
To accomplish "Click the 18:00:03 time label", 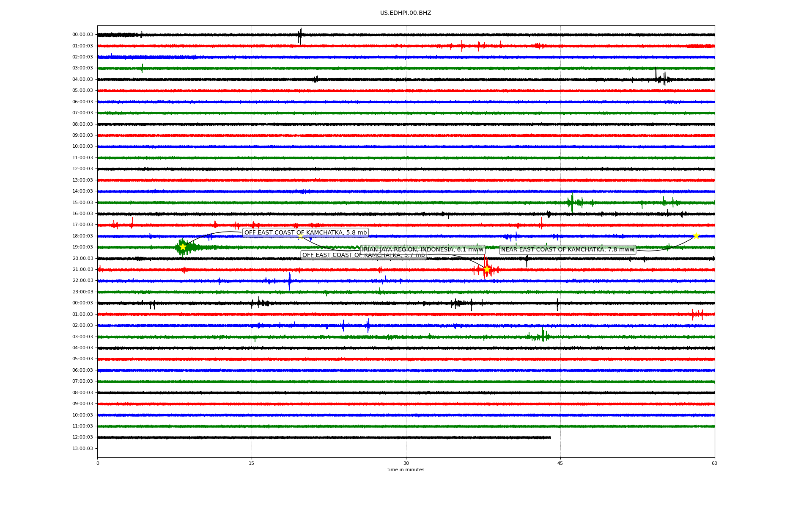I will 82,236.
